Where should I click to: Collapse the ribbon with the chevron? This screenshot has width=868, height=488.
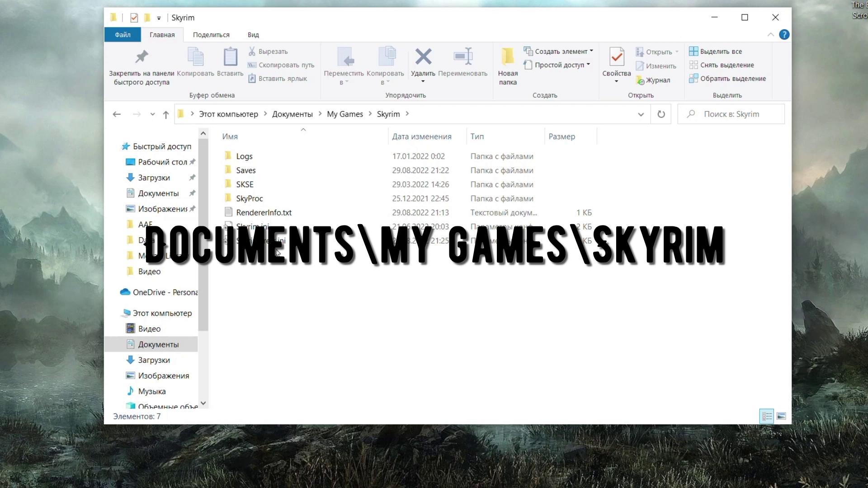tap(771, 35)
